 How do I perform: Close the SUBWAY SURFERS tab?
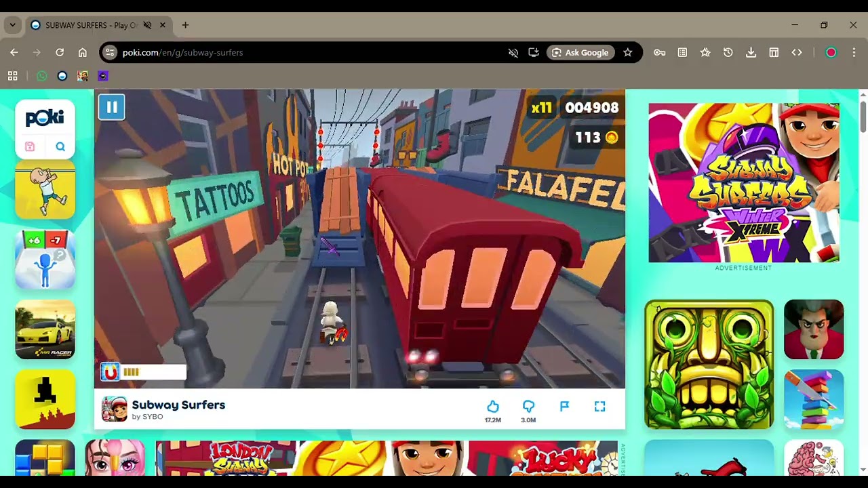click(x=163, y=25)
